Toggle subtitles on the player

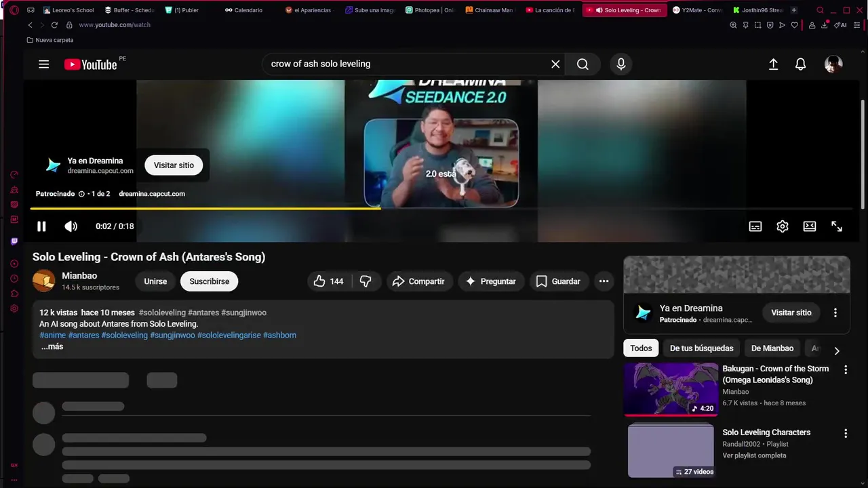click(x=755, y=226)
